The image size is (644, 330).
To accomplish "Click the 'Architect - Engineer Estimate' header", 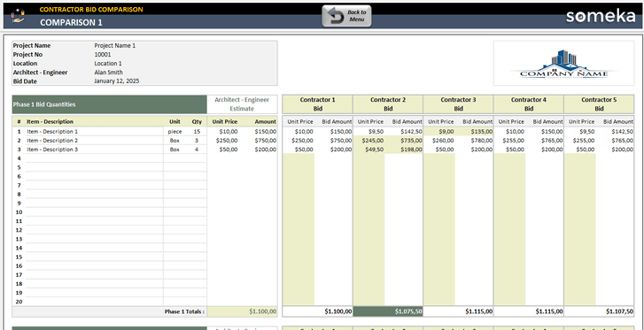I will [242, 104].
